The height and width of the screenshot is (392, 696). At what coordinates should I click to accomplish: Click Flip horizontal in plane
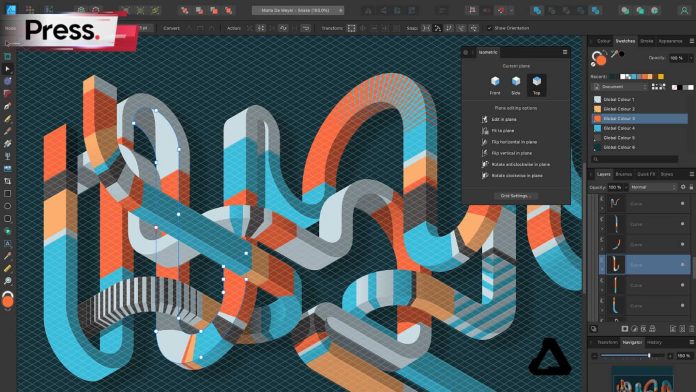(509, 142)
